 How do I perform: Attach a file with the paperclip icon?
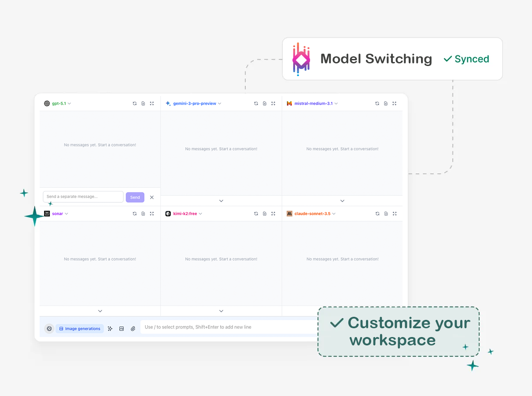point(133,328)
